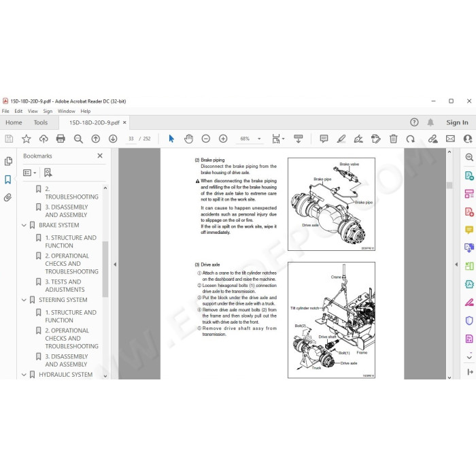Viewport: 476px width, 476px height.
Task: Print the document with printer icon
Action: [x=61, y=139]
